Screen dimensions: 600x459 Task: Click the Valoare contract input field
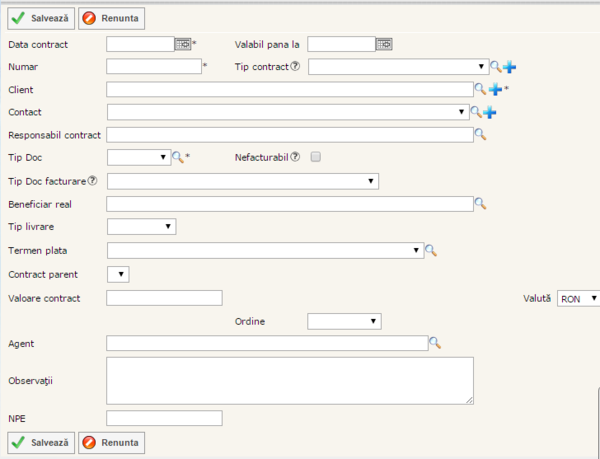[163, 298]
